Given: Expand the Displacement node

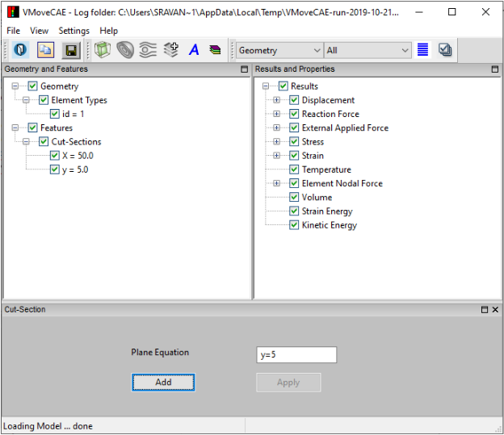Looking at the screenshot, I should pos(276,100).
